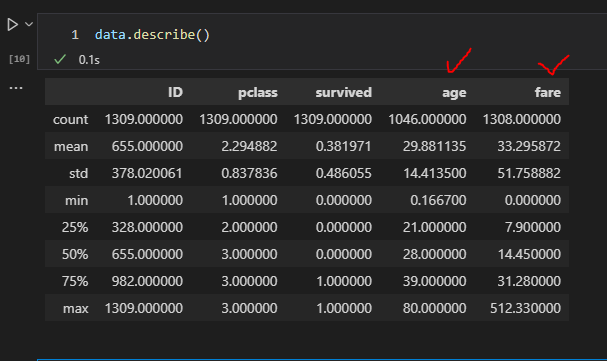Viewport: 607px width, 361px height.
Task: Select the ID column header
Action: 175,92
